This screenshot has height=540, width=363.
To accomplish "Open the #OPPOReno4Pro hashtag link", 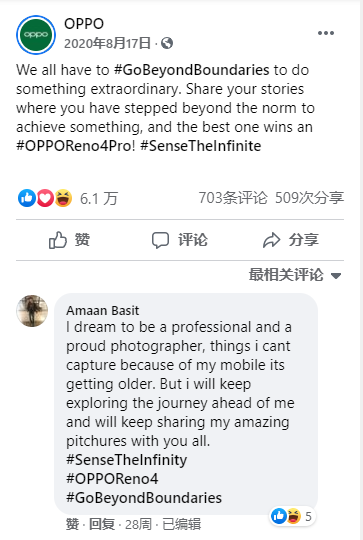I will [74, 146].
